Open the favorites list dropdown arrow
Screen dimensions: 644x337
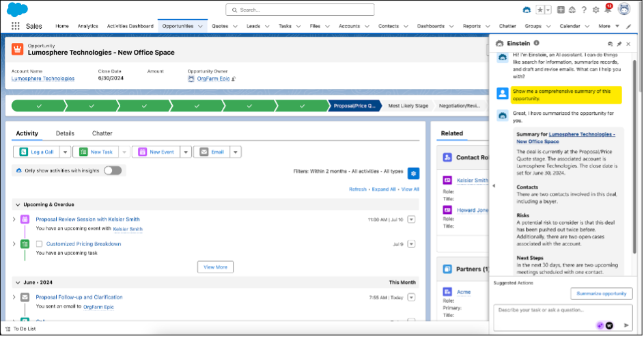548,10
